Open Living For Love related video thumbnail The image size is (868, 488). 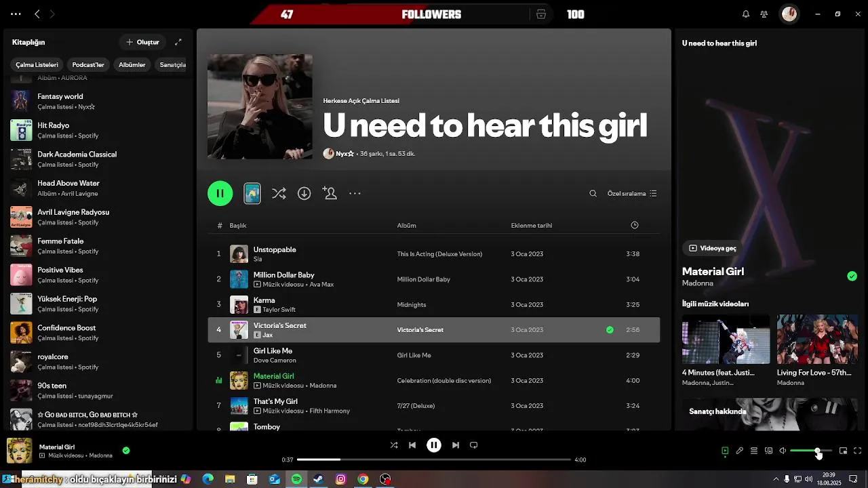click(817, 339)
